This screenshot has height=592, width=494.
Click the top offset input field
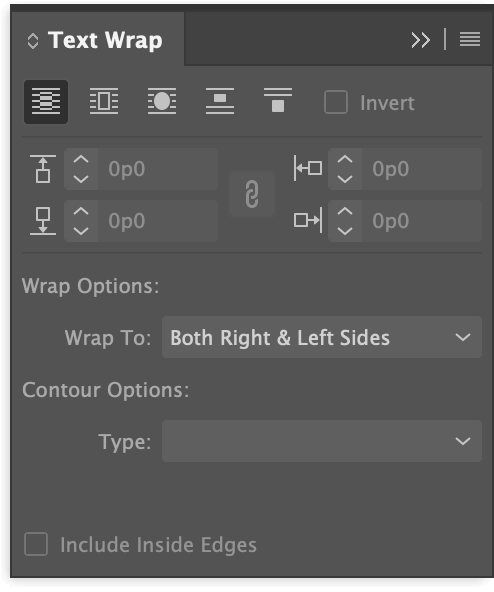(x=158, y=169)
